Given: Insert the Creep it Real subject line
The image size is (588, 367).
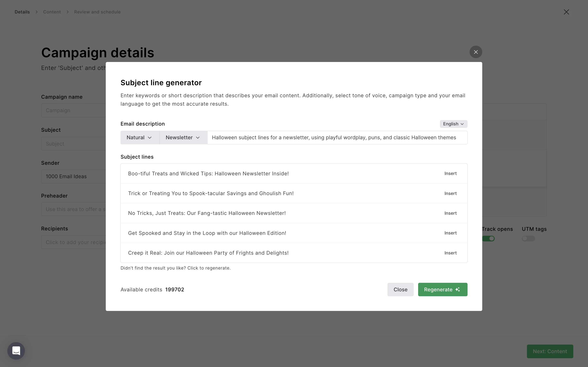Looking at the screenshot, I should pos(450,253).
